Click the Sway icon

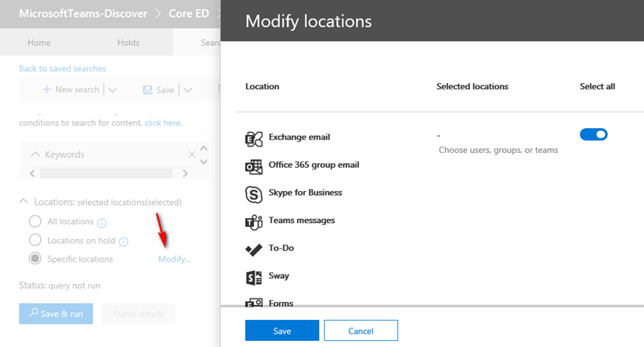click(254, 278)
